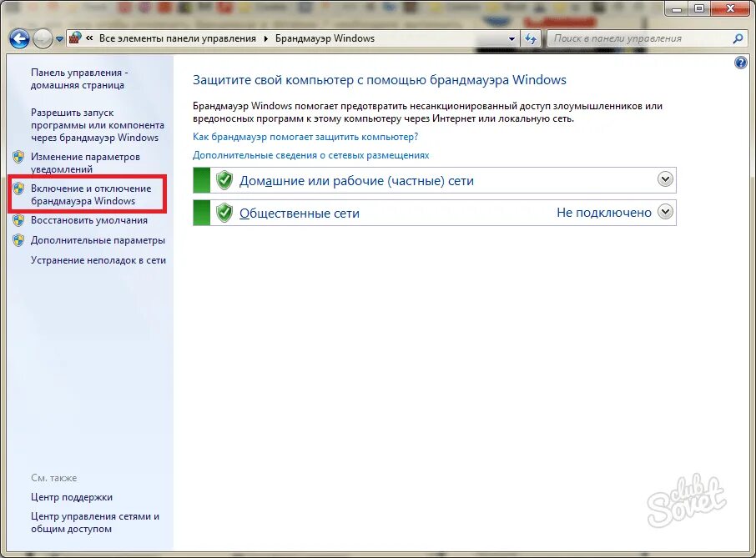Open 'Как брандмауэр помогает защитить компьютер?' link
The image size is (756, 558).
[x=305, y=137]
